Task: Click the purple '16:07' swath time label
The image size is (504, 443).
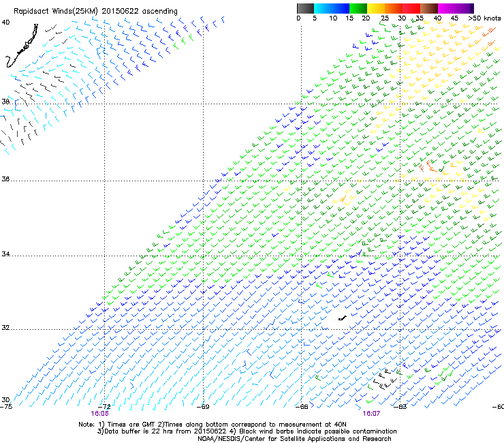Action: click(x=371, y=414)
